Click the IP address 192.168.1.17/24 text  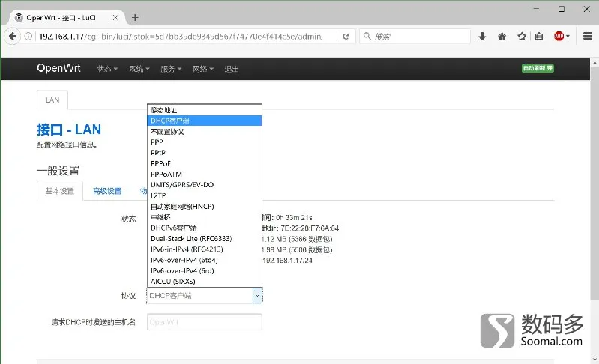tap(288, 261)
